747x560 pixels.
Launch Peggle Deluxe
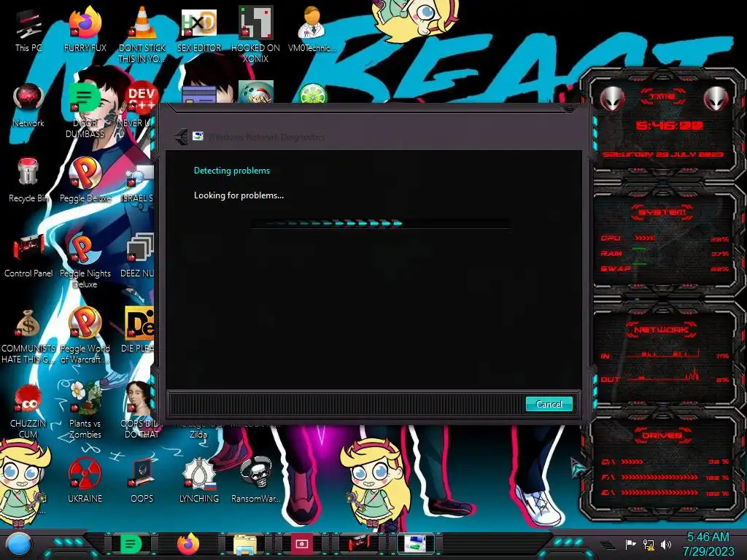point(85,180)
